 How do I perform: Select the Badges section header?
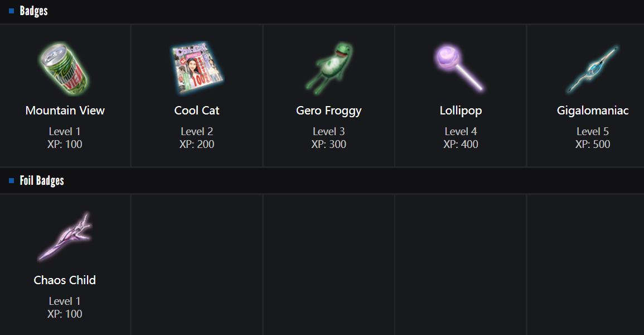tap(33, 11)
